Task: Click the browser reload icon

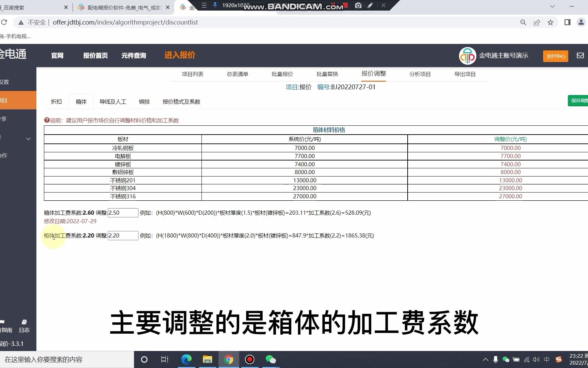Action: tap(4, 22)
